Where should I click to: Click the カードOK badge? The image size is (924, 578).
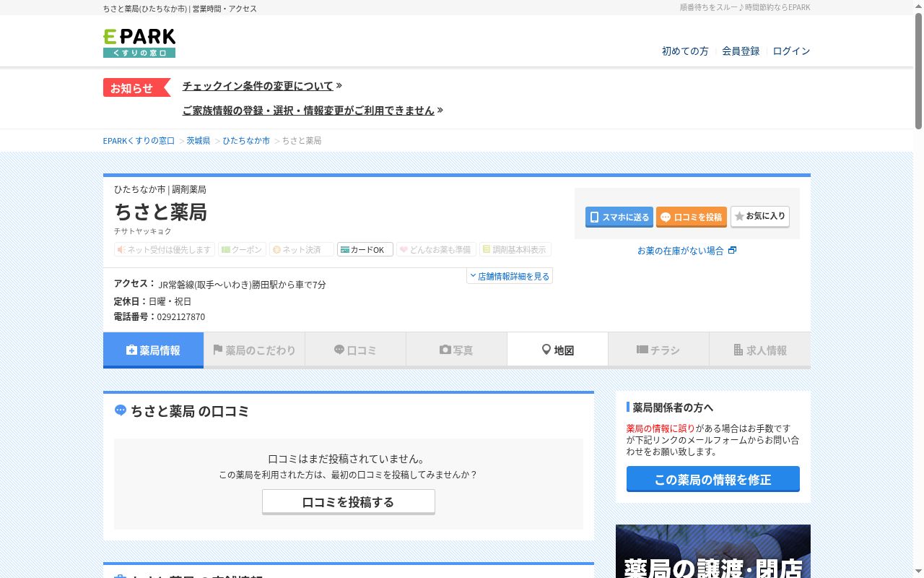365,249
